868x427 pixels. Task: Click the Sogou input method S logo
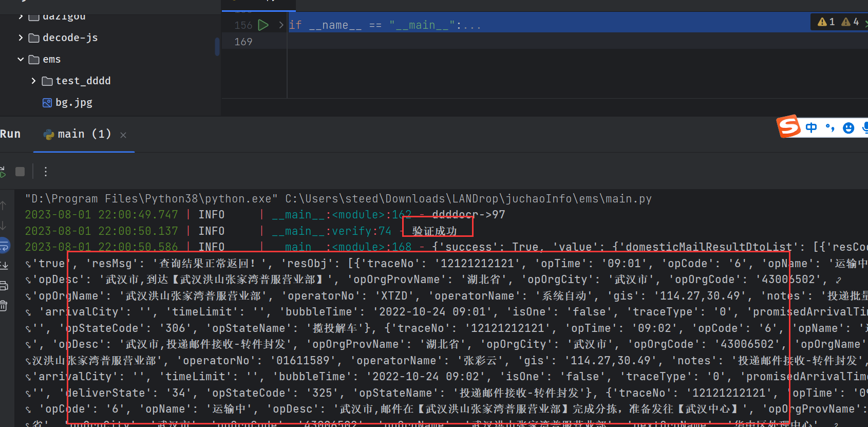click(789, 126)
